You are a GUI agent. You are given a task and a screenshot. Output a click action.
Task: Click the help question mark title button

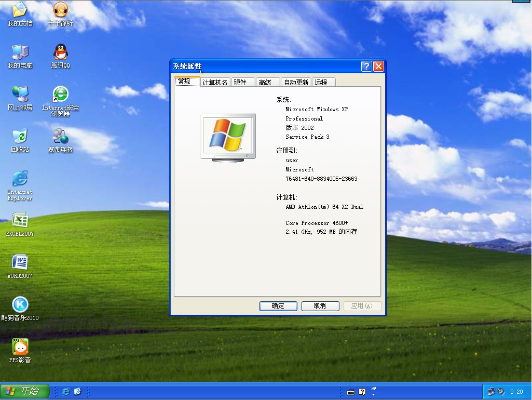pos(366,66)
